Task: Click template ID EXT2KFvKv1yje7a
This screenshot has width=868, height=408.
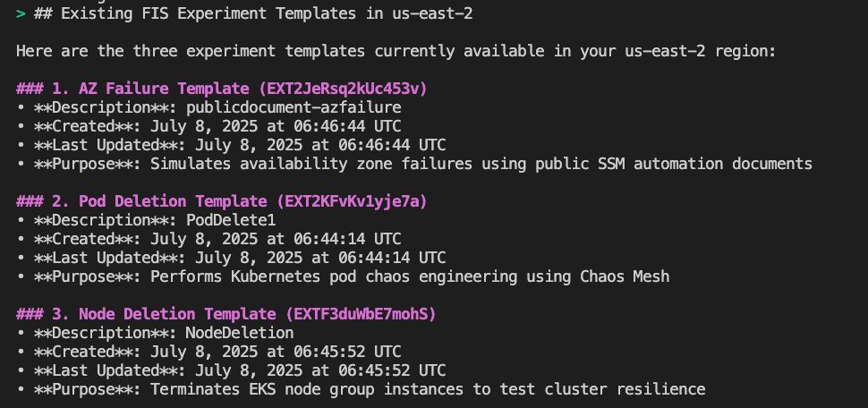Action: (351, 201)
